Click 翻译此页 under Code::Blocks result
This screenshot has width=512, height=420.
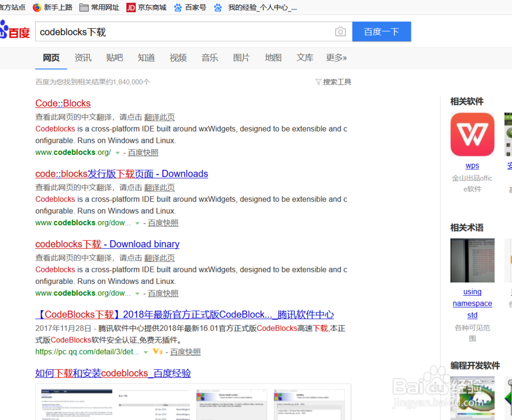[x=159, y=117]
